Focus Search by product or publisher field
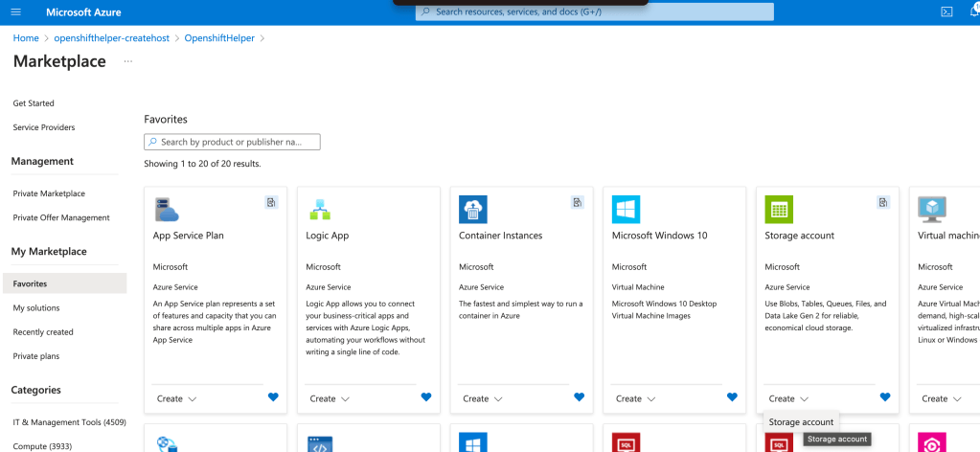Screen dimensions: 980x452 pyautogui.click(x=232, y=142)
